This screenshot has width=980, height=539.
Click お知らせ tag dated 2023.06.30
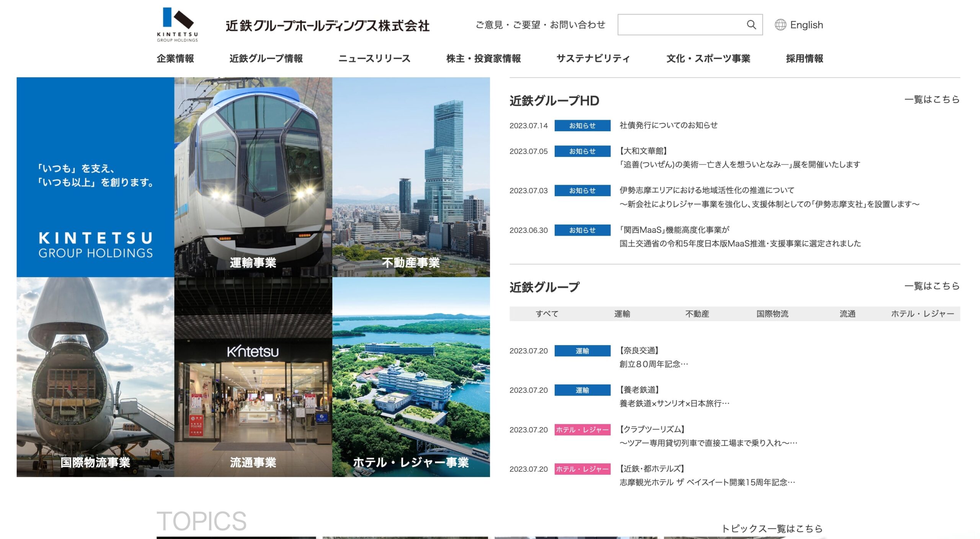[x=582, y=230]
